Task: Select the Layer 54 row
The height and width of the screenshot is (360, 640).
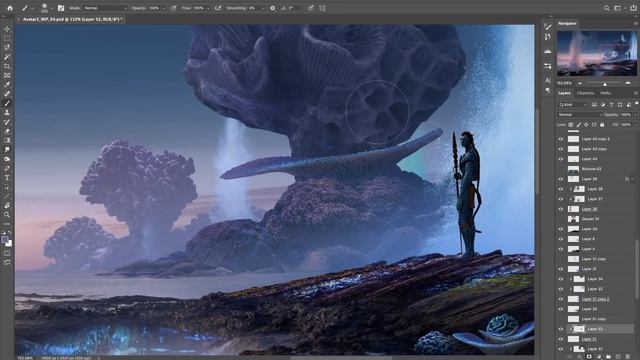Action: (597, 279)
